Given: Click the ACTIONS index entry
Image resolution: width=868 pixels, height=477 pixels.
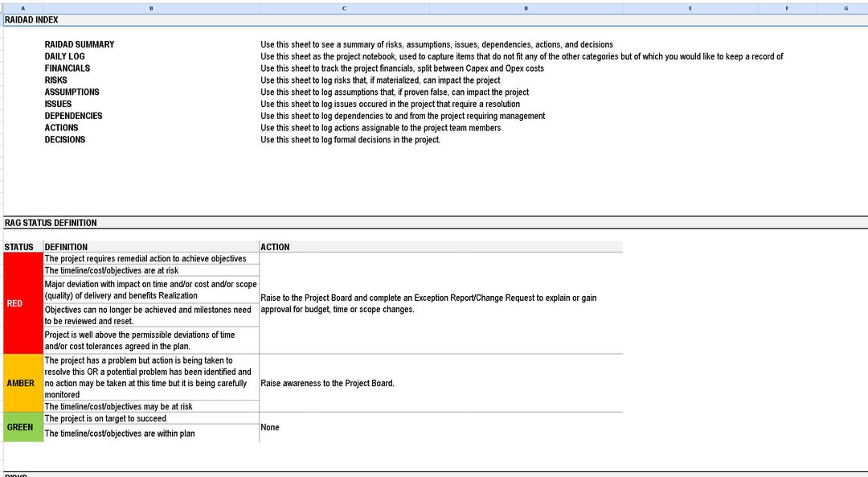Looking at the screenshot, I should [62, 127].
